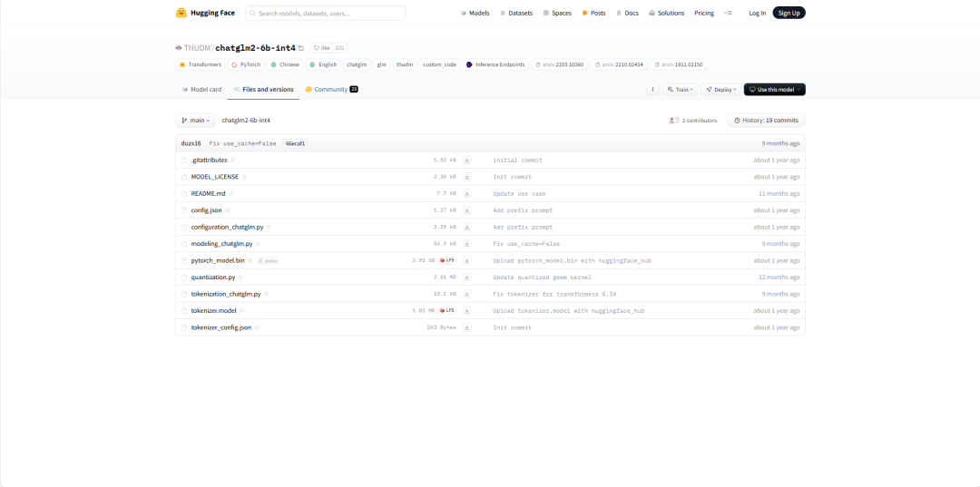
Task: Open duzx16's profile on the latest commit
Action: (x=191, y=143)
